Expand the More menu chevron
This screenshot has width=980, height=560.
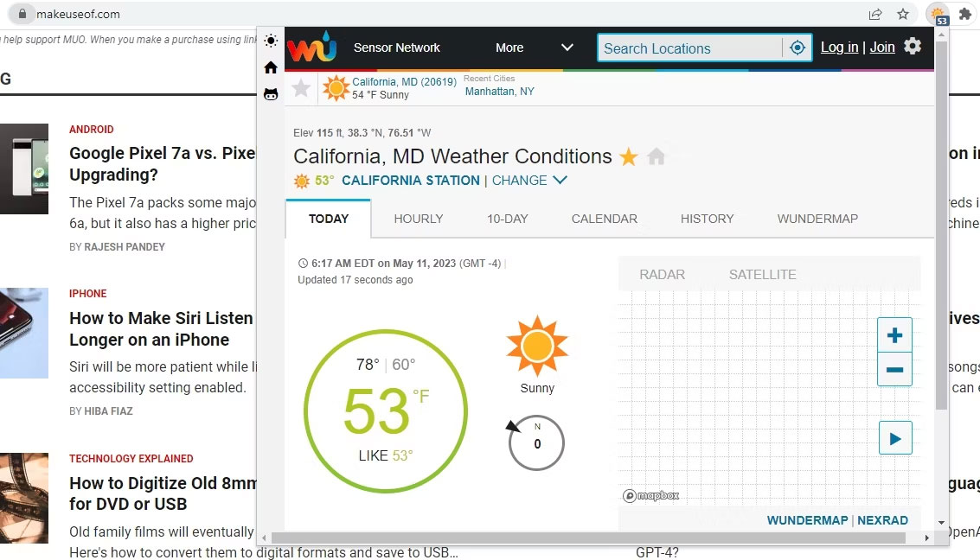[567, 48]
